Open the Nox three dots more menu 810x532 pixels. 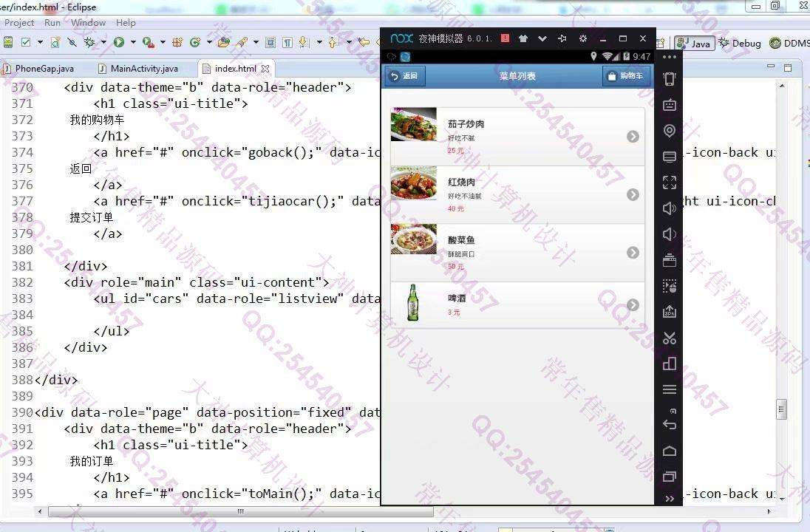tap(670, 57)
